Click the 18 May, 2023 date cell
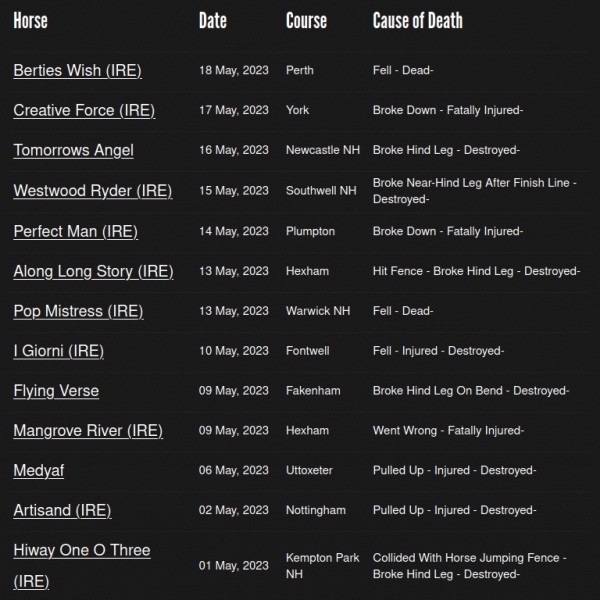Viewport: 600px width, 600px height. coord(233,71)
